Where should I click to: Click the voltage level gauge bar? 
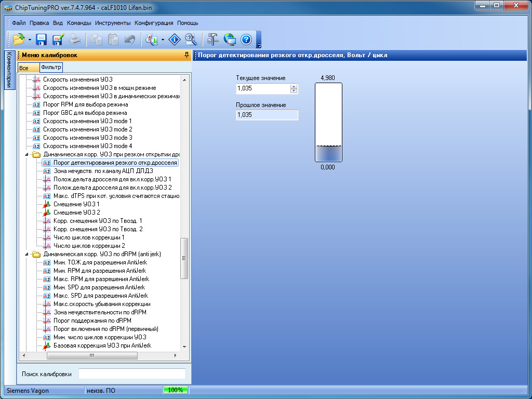click(x=328, y=123)
